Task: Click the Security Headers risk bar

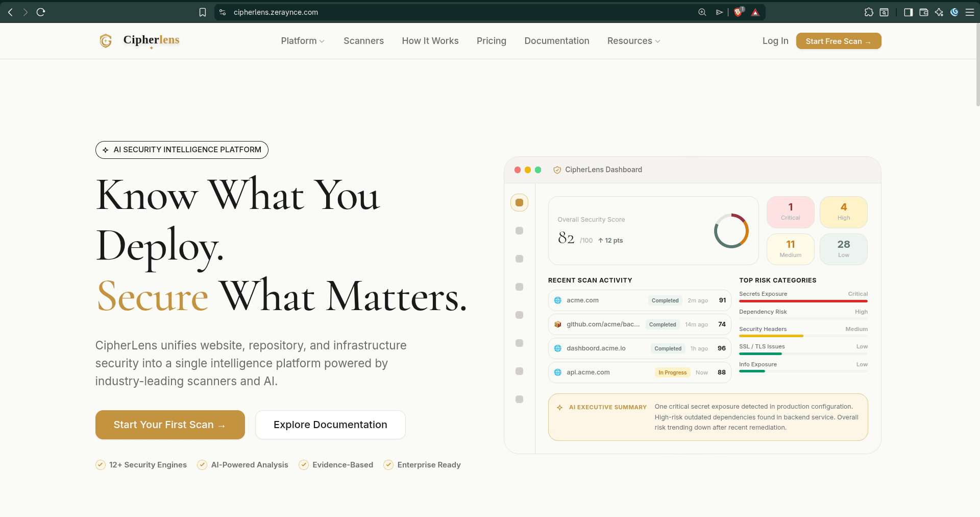Action: [x=803, y=336]
